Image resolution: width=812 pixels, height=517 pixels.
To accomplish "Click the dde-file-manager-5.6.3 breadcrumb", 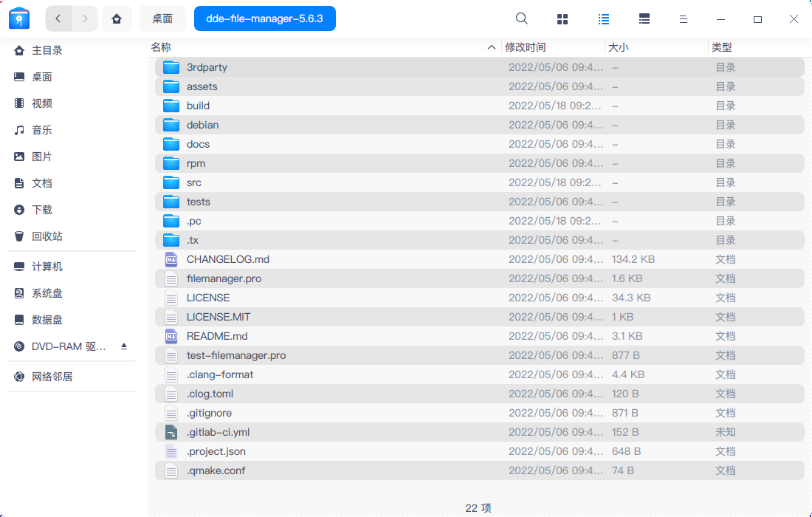I will [x=264, y=18].
